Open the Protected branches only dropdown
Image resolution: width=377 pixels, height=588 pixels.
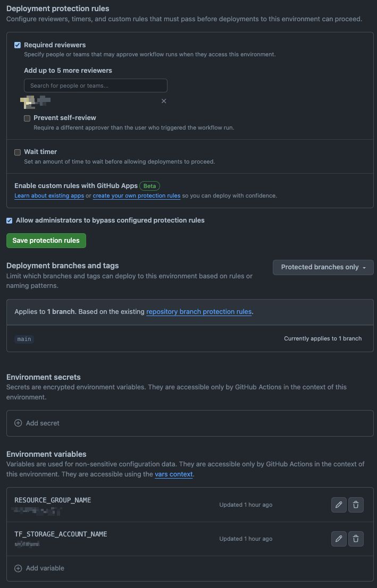click(x=323, y=267)
